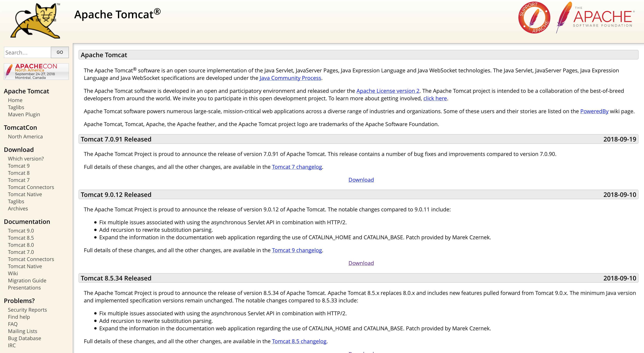Click the Problems? sidebar section heading

tap(19, 301)
